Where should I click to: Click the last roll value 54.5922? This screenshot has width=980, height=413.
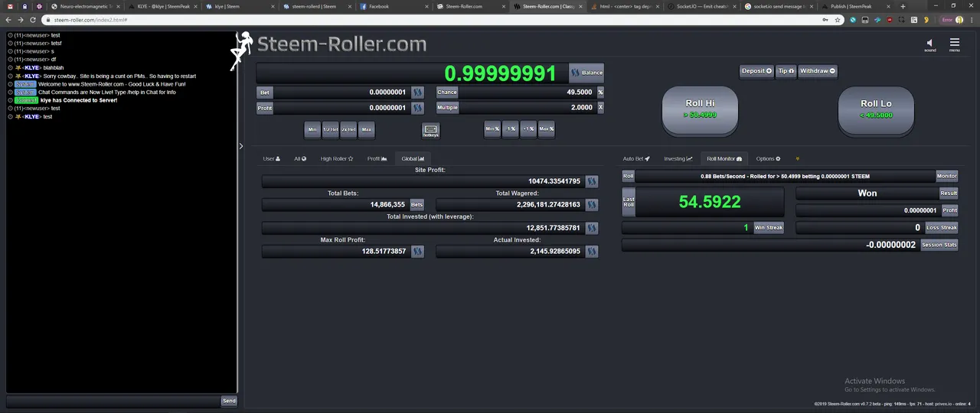710,202
